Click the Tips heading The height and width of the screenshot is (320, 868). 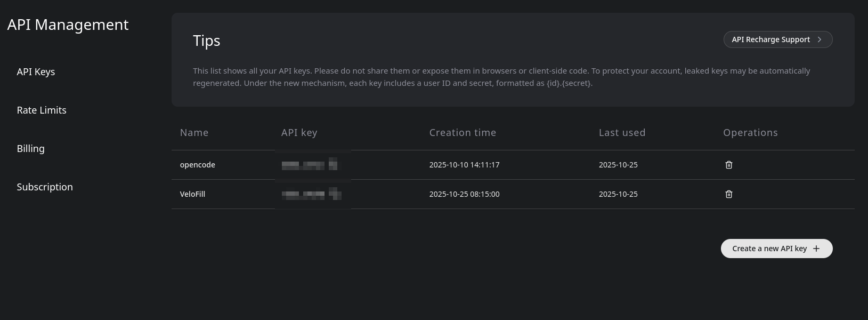tap(207, 41)
